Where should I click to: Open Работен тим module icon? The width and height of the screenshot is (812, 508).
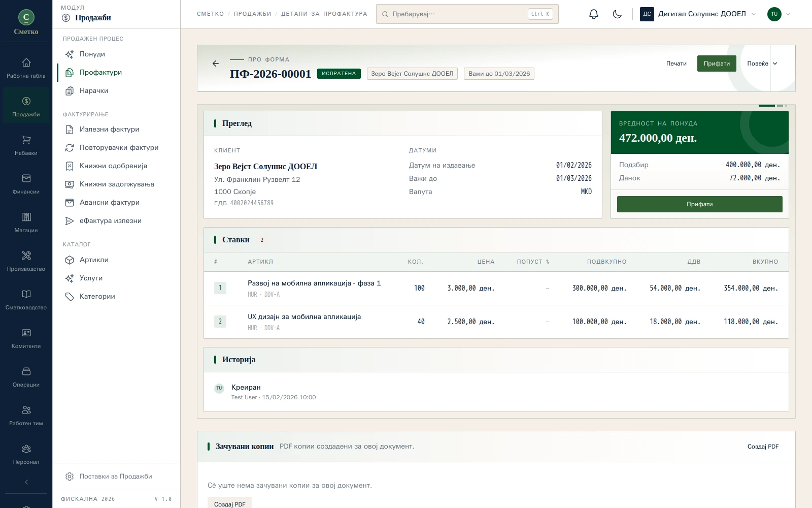point(26,416)
